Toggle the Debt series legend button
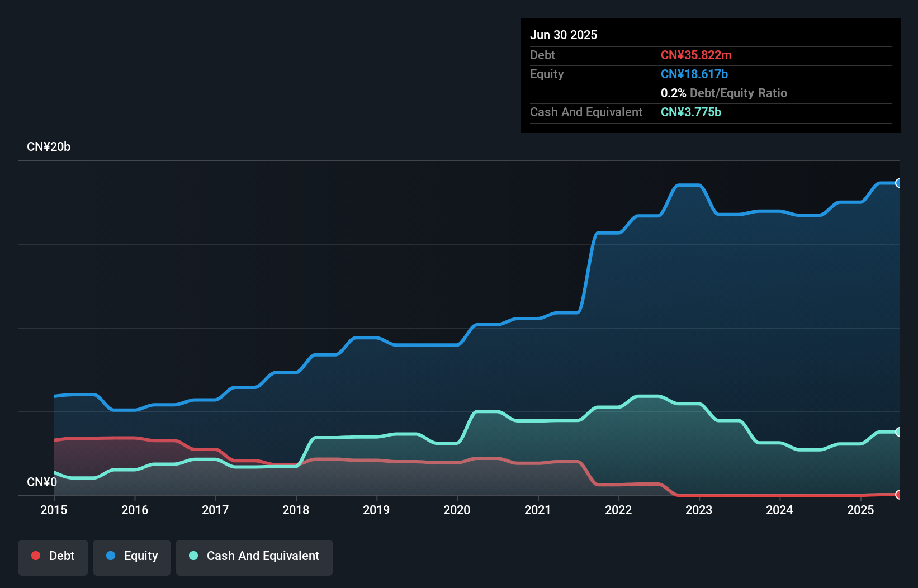The width and height of the screenshot is (918, 588). (x=53, y=557)
